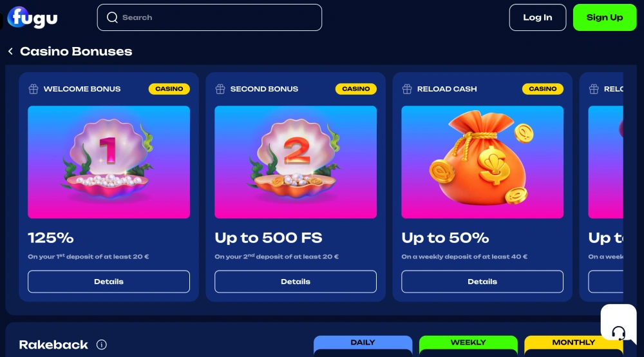Open the Rakeback info icon
The height and width of the screenshot is (357, 644).
coord(102,345)
